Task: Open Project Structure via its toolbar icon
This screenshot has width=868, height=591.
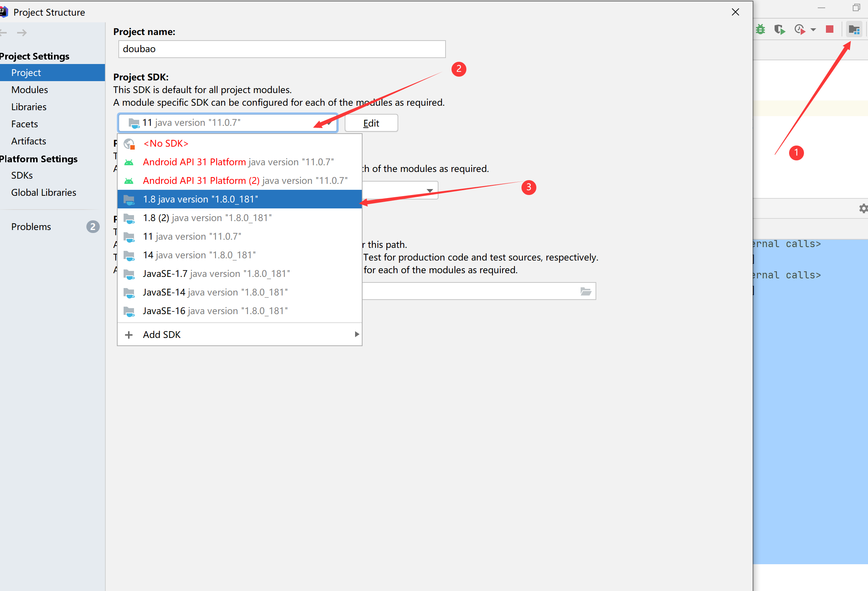Action: point(853,29)
